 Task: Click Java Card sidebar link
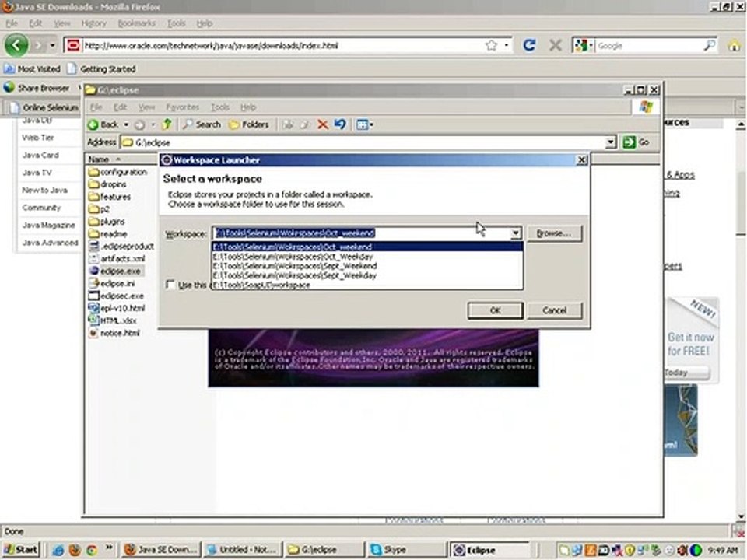point(40,156)
